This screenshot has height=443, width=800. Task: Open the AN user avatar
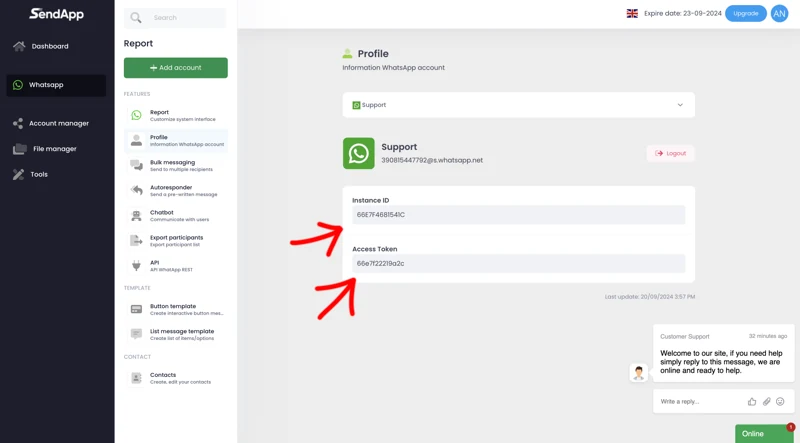coord(779,14)
